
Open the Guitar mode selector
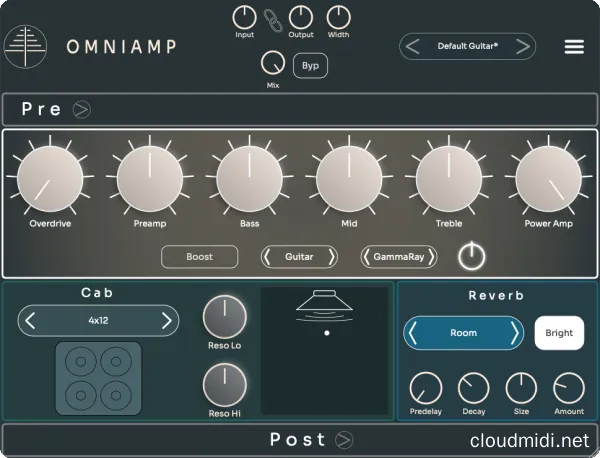point(299,257)
